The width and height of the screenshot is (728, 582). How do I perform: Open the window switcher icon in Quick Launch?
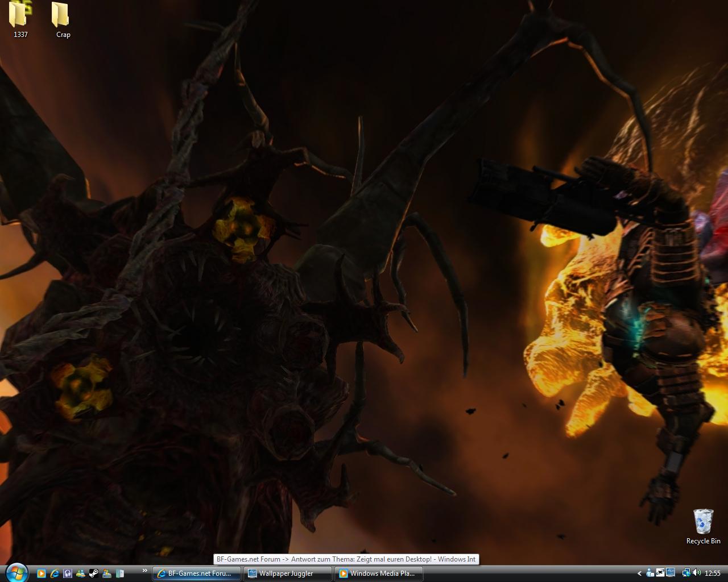click(120, 573)
